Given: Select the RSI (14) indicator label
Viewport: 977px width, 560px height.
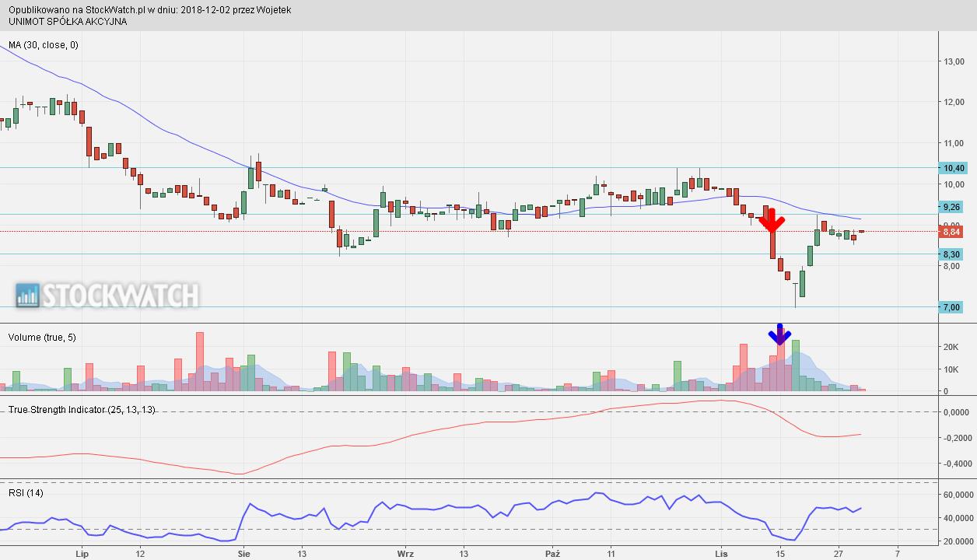Looking at the screenshot, I should pos(26,493).
